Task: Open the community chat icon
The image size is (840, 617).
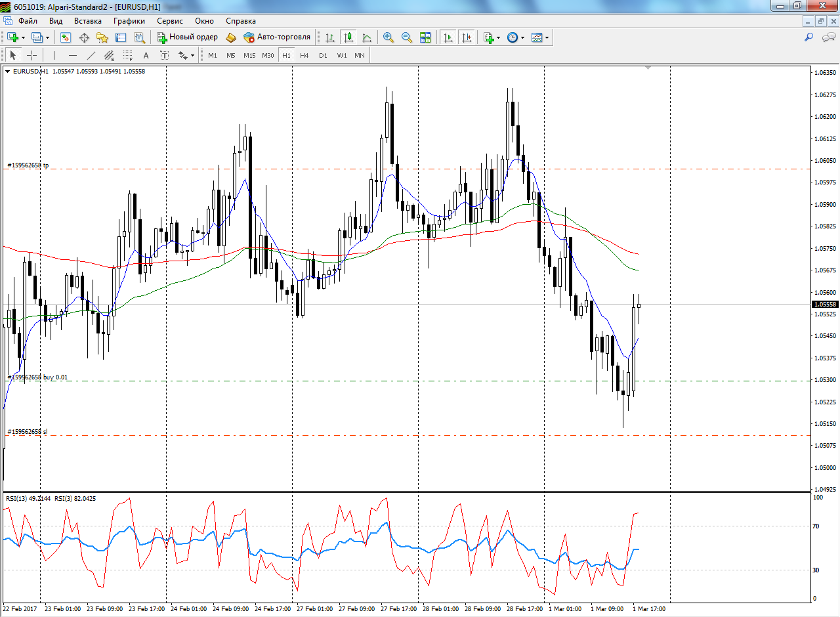Action: pyautogui.click(x=828, y=37)
